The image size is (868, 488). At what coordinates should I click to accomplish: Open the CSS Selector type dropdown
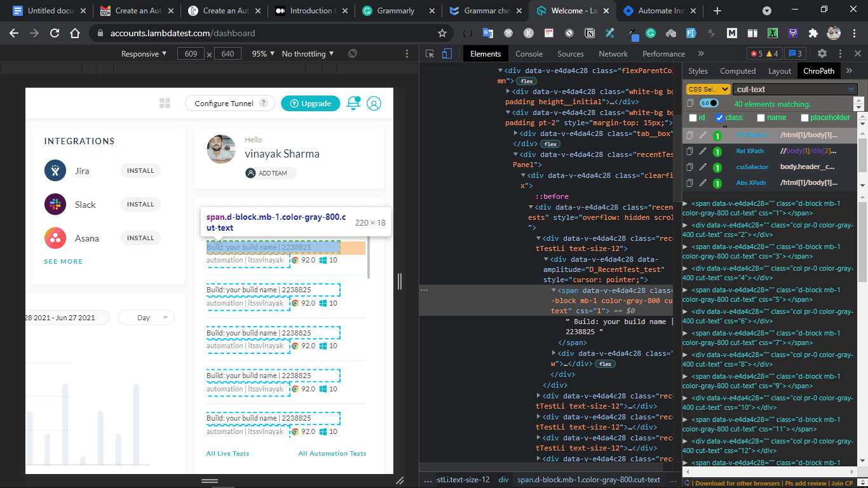(x=707, y=90)
